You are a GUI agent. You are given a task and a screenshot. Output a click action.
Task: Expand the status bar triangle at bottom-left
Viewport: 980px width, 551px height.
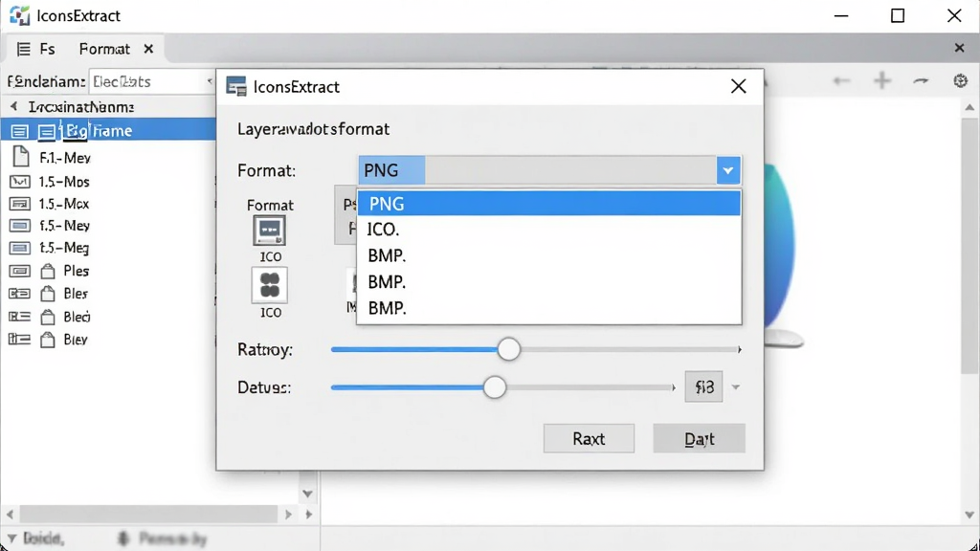11,538
